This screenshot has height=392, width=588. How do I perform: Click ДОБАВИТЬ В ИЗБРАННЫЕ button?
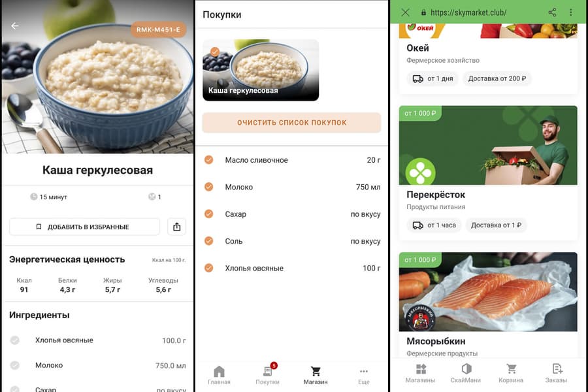[x=84, y=227]
